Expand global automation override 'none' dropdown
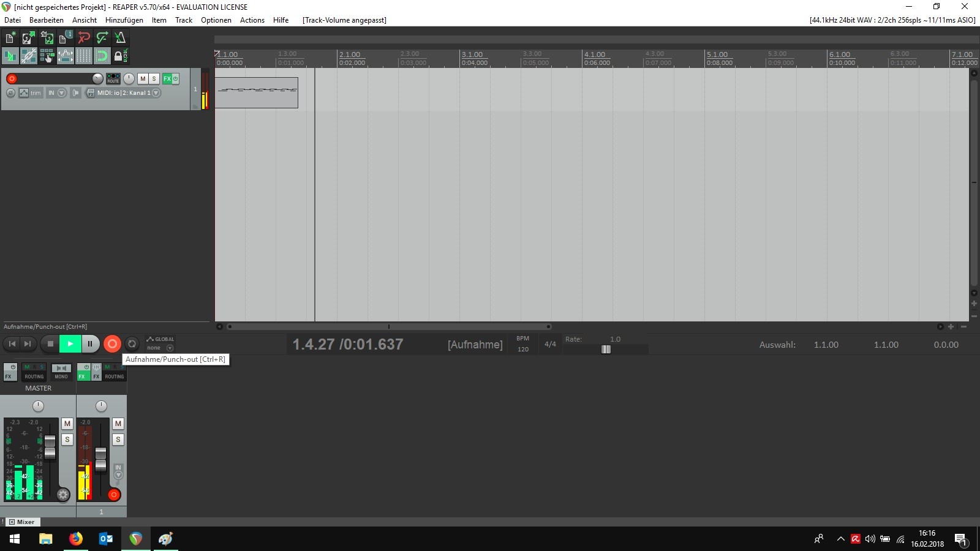Screen dimensions: 980x551 (x=170, y=348)
